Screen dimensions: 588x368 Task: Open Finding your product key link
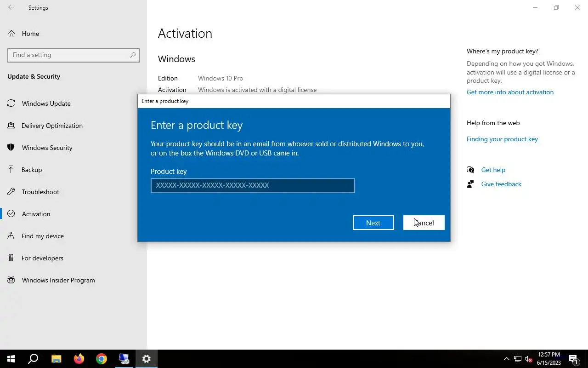502,139
